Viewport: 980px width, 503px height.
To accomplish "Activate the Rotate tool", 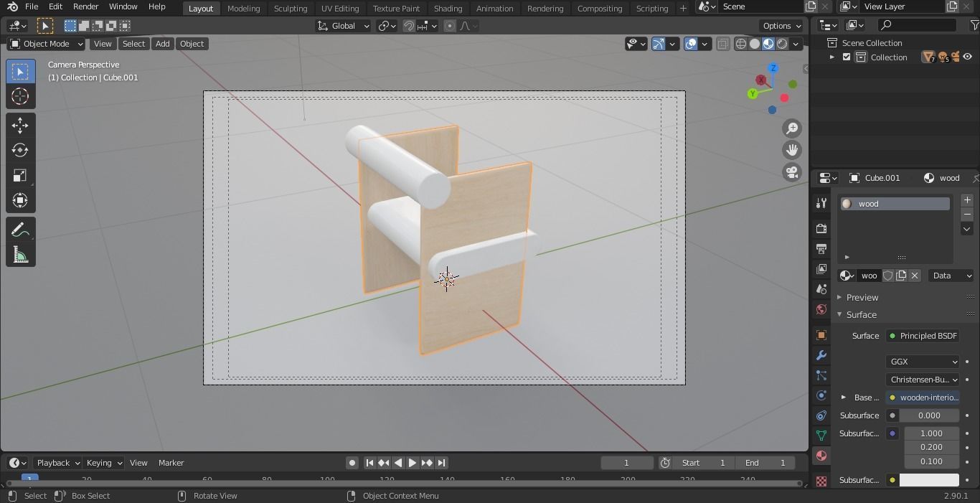I will pyautogui.click(x=20, y=151).
